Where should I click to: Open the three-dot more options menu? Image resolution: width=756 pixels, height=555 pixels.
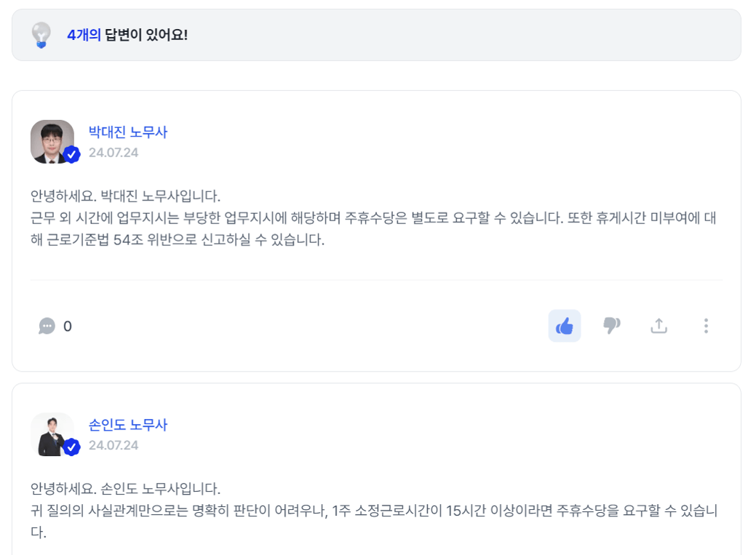[705, 326]
